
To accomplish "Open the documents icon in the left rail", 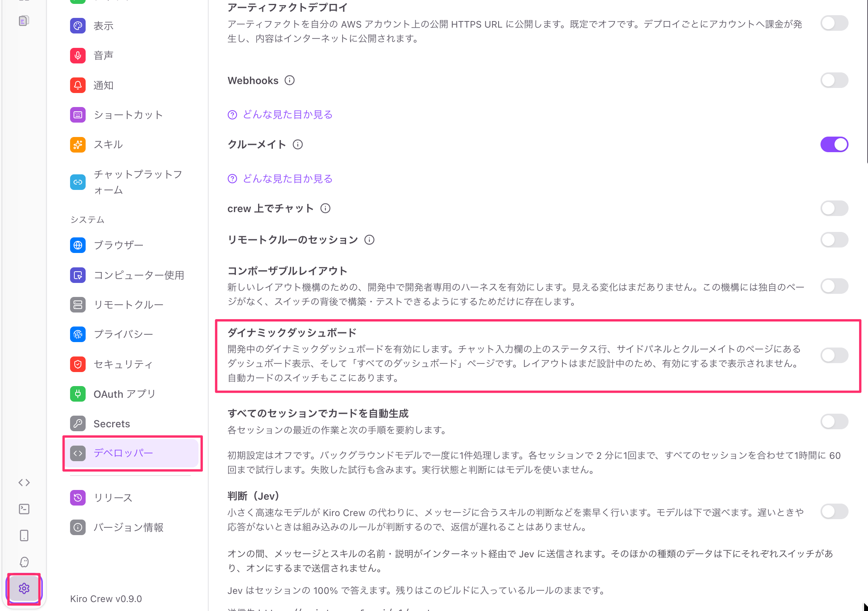I will (x=24, y=21).
